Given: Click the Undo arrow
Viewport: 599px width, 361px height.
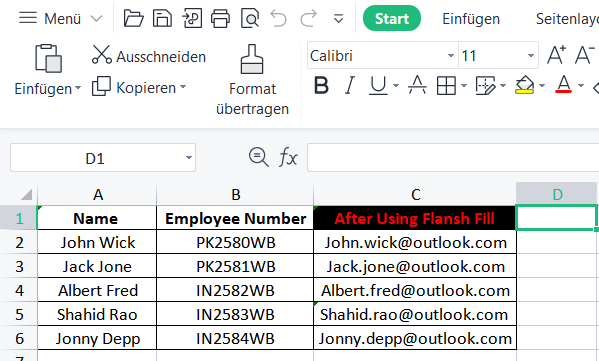Looking at the screenshot, I should (278, 18).
